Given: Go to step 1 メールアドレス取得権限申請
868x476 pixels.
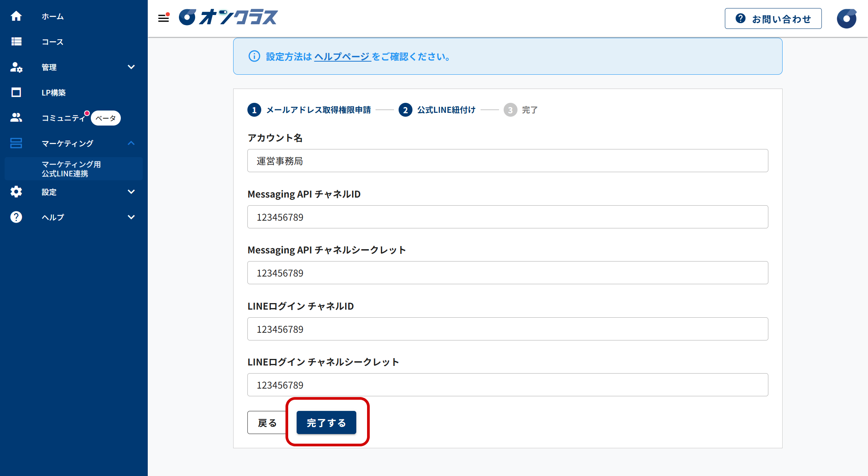Looking at the screenshot, I should tap(309, 110).
